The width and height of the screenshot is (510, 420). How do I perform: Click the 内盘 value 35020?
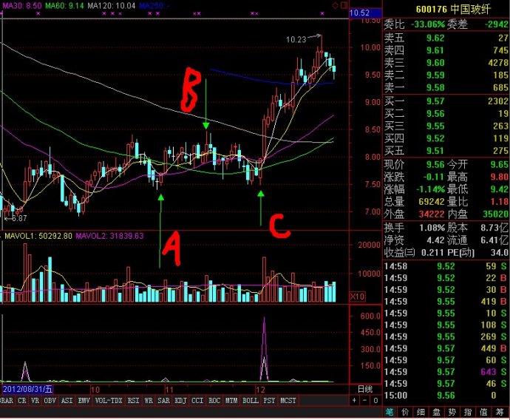tap(496, 214)
